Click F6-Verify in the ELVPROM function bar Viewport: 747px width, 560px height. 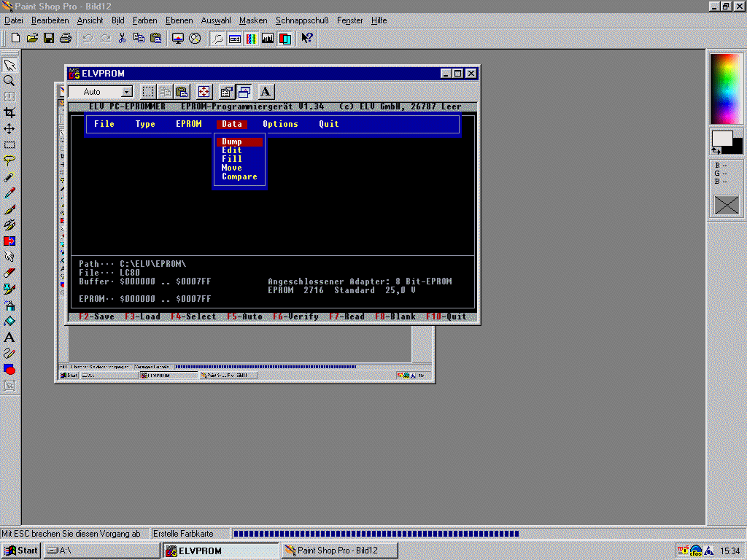click(x=295, y=316)
